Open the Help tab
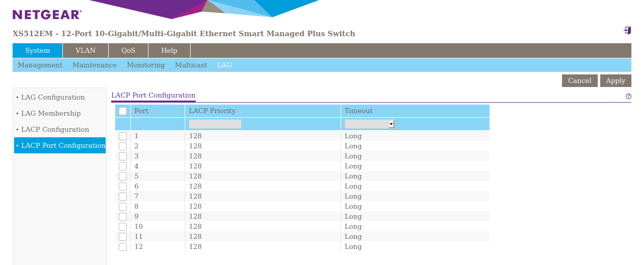Image resolution: width=644 pixels, height=265 pixels. coord(169,50)
